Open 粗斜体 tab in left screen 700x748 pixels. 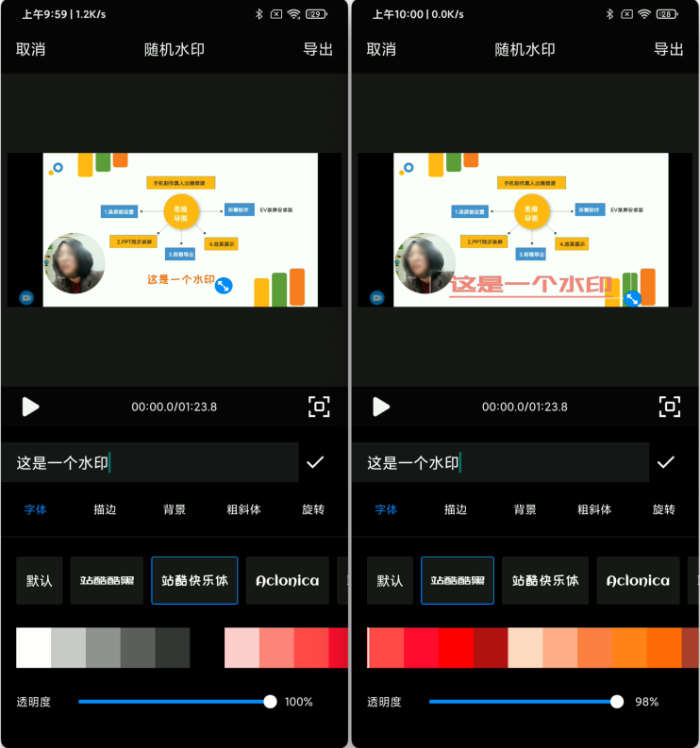click(x=243, y=509)
